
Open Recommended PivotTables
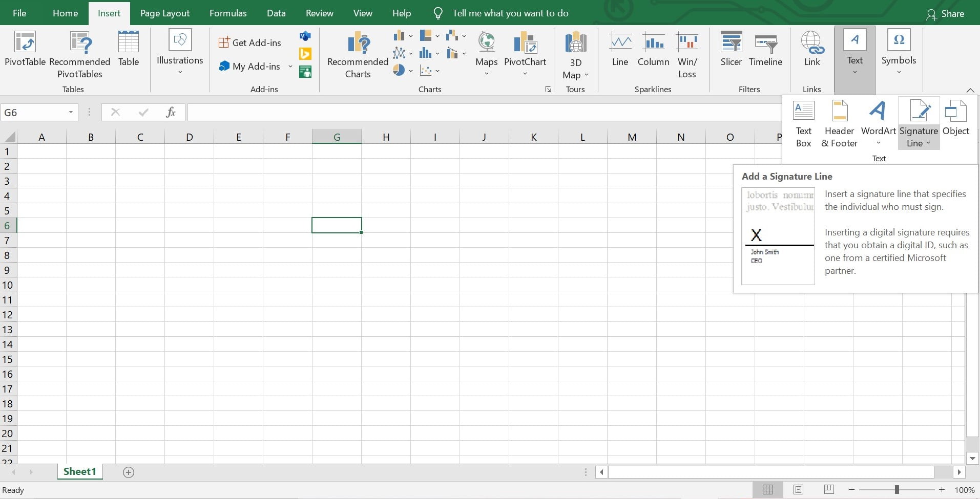(80, 54)
